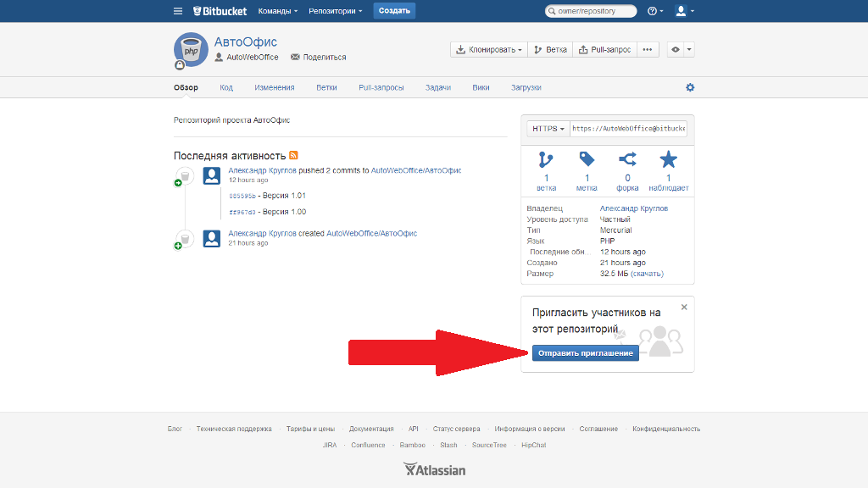Open the HTTPS protocol dropdown
The height and width of the screenshot is (488, 868).
pos(548,128)
